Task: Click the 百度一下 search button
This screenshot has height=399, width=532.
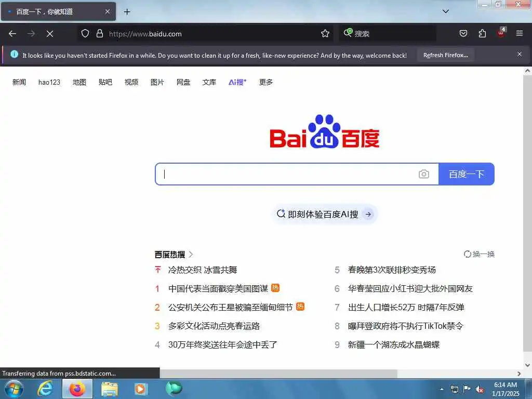Action: pos(467,174)
